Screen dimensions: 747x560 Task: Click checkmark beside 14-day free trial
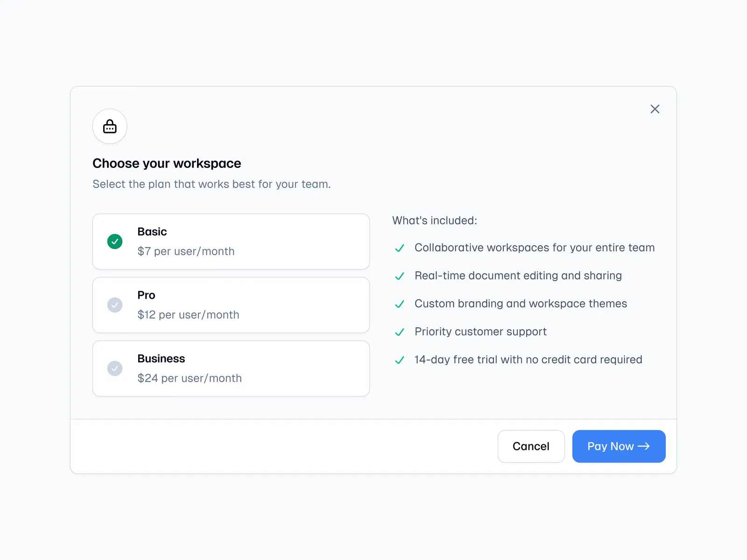tap(400, 360)
